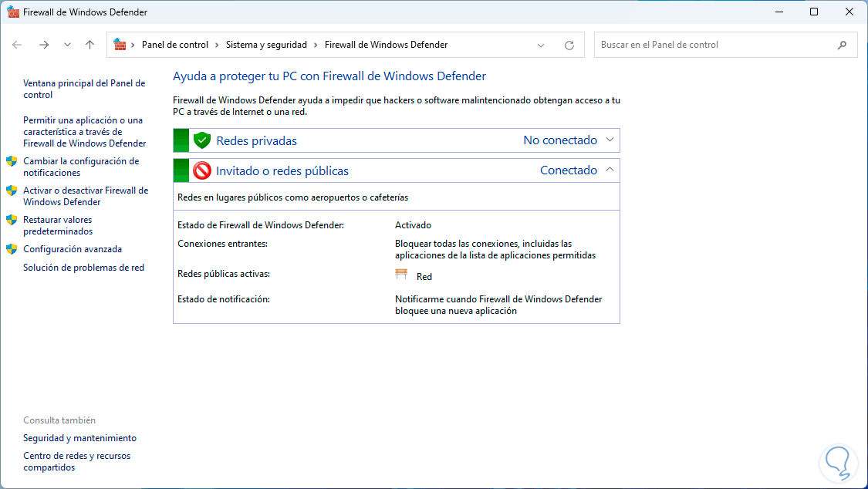Open Permitir una aplicación o característica link
This screenshot has height=489, width=868.
(x=85, y=132)
